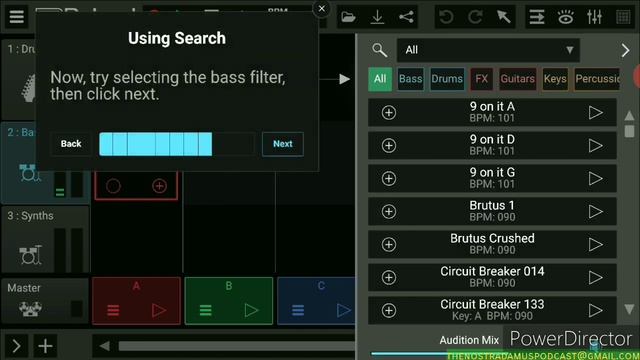Preview loop 9 on it A
Viewport: 640px width, 360px height.
596,113
